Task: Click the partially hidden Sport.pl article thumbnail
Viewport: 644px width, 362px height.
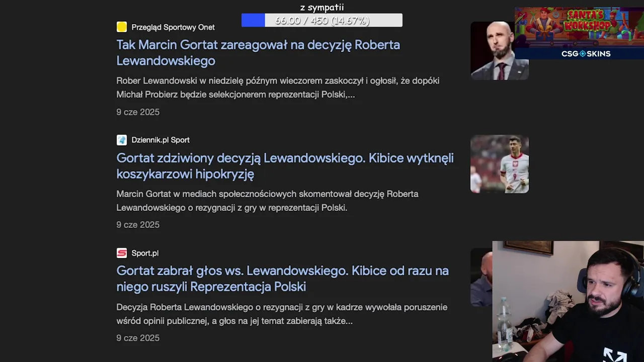Action: pos(481,277)
